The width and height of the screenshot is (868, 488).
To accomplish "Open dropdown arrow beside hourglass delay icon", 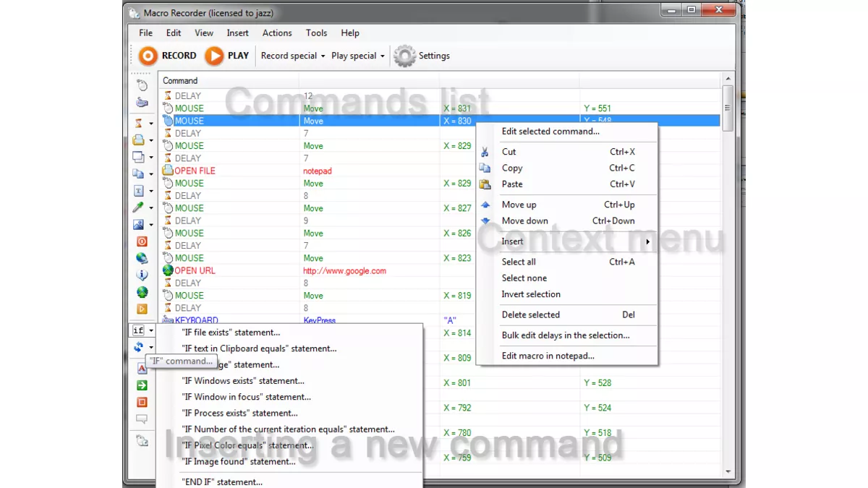I will coord(151,124).
